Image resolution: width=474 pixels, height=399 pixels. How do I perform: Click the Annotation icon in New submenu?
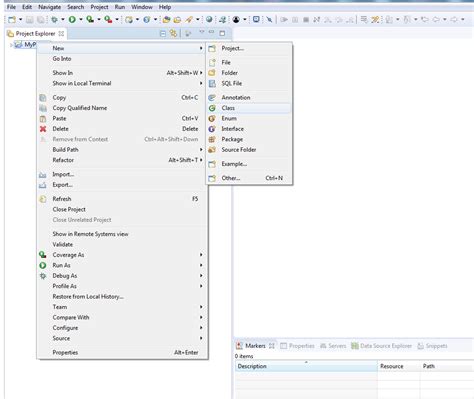pos(212,98)
